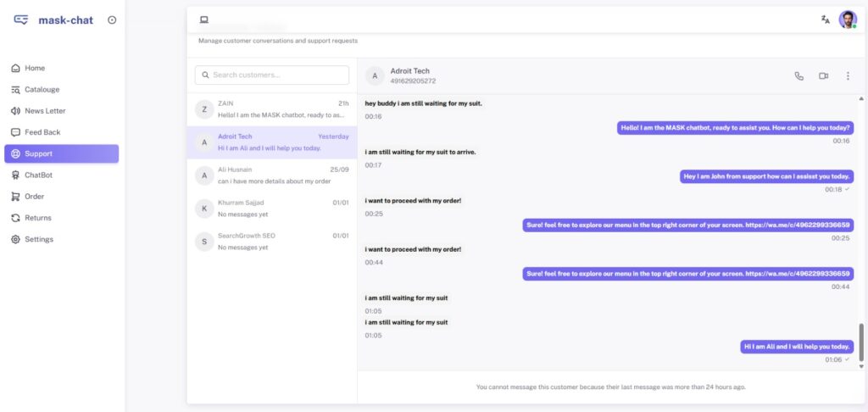868x412 pixels.
Task: Click the language translate icon
Action: tap(825, 19)
